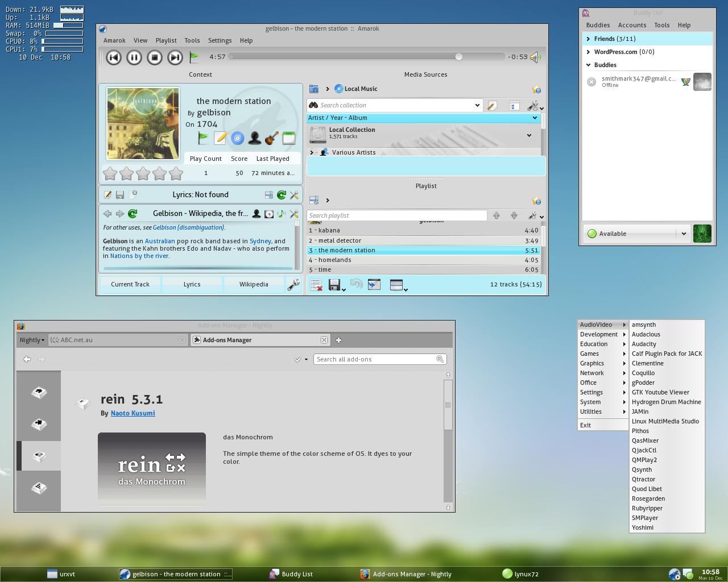Mute Amarok with the speaker icon
The width and height of the screenshot is (728, 582).
tap(535, 57)
